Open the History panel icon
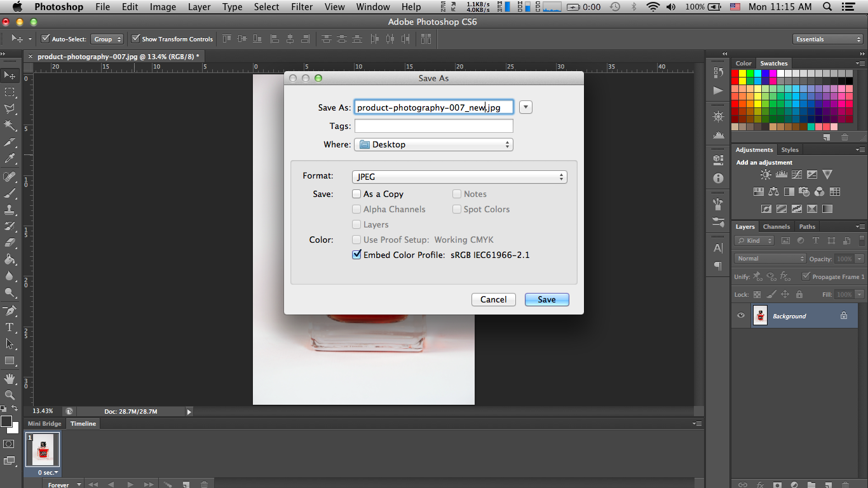The height and width of the screenshot is (488, 868). (718, 73)
